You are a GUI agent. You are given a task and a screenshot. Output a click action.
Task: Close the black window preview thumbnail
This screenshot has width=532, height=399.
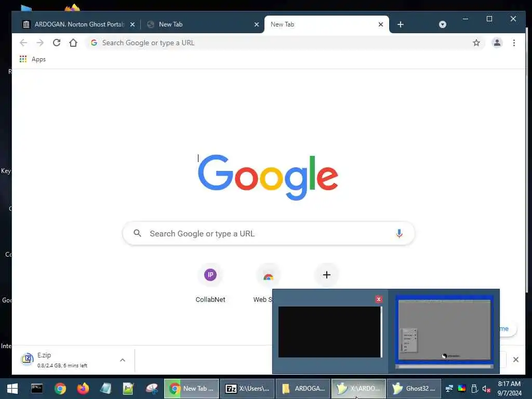[x=379, y=299]
